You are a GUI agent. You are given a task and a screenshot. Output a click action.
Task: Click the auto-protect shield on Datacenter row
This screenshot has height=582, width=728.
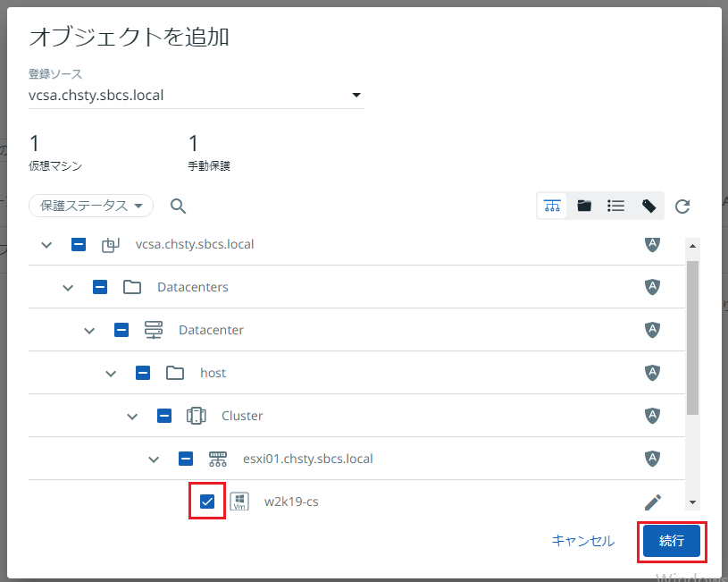(652, 330)
